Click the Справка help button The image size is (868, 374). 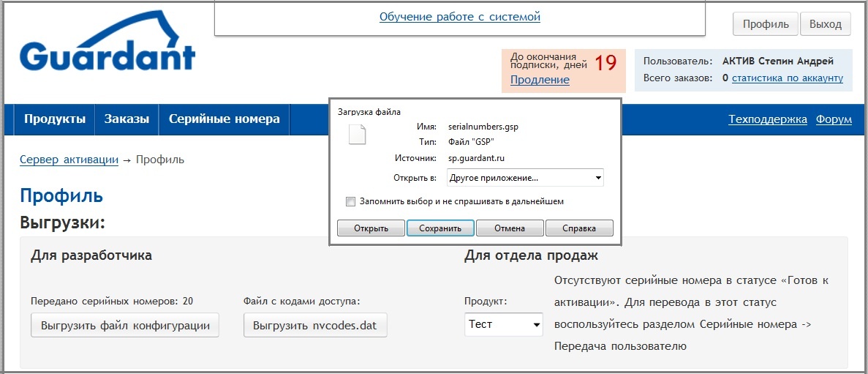[579, 228]
